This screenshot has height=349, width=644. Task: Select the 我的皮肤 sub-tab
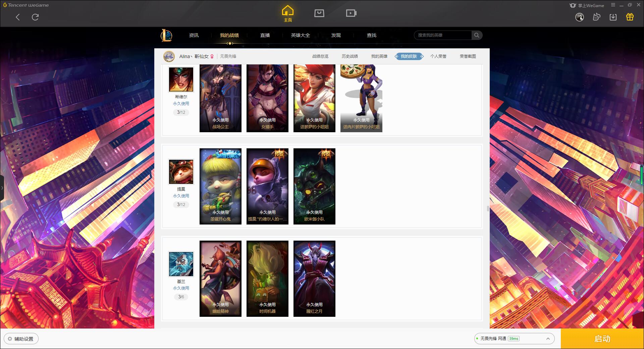pos(409,56)
